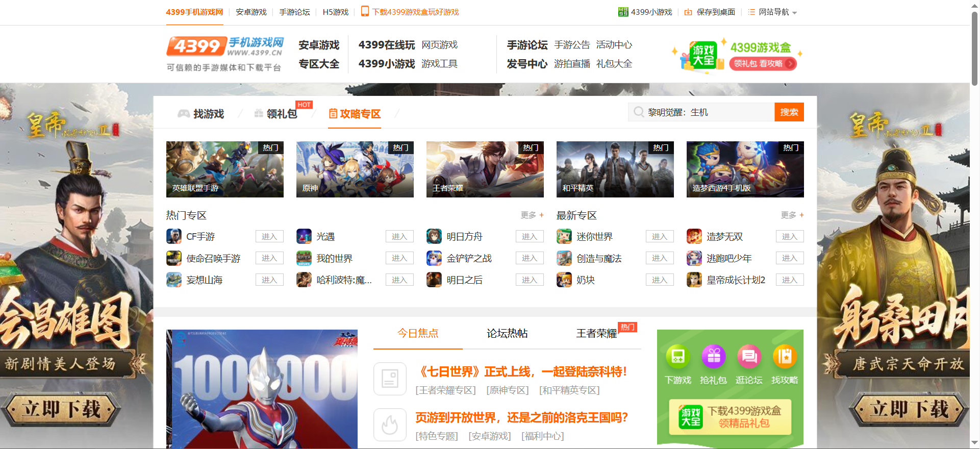The image size is (980, 449).
Task: Click the 我的世界 game icon
Action: click(304, 258)
